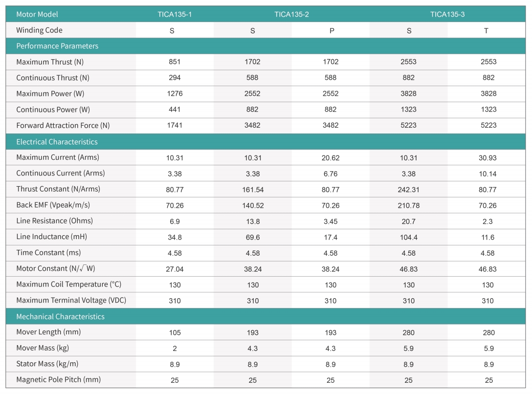Select the 242.31 thrust constant value

409,189
